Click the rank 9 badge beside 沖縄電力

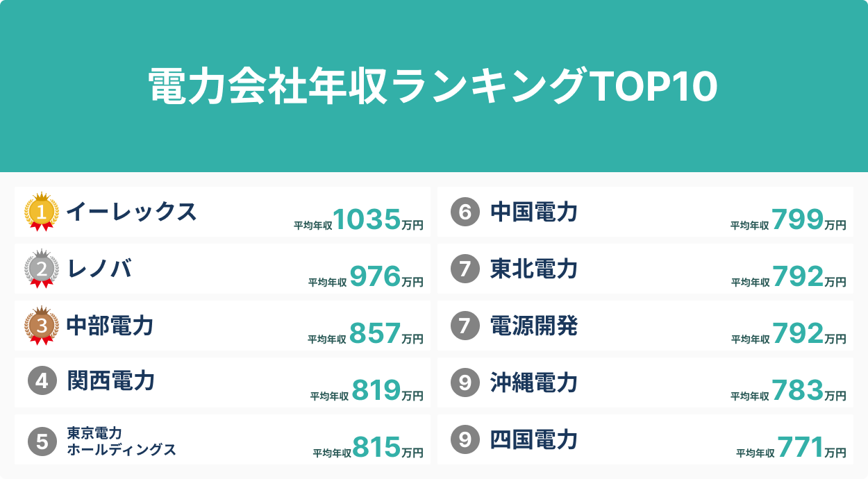click(x=465, y=383)
